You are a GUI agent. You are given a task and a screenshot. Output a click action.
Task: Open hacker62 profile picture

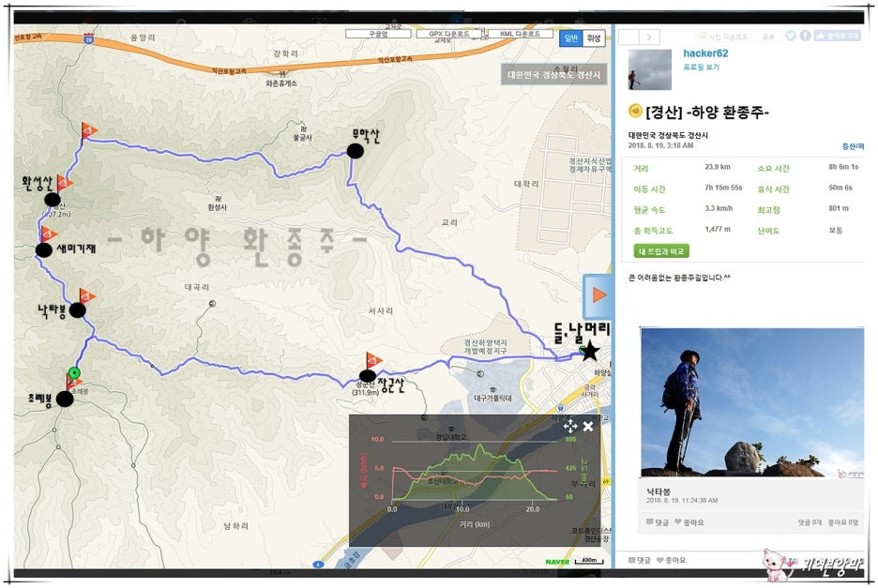[x=649, y=69]
